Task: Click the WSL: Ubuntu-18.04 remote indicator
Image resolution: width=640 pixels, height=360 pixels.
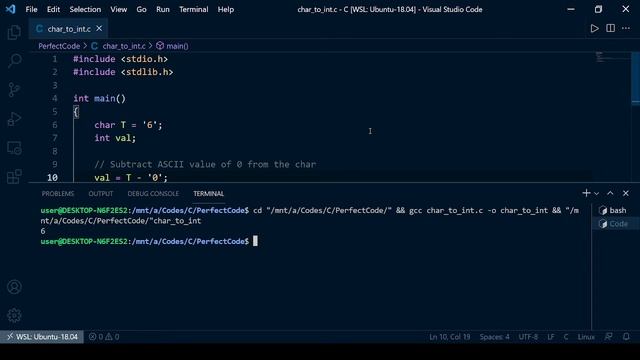Action: (42, 337)
